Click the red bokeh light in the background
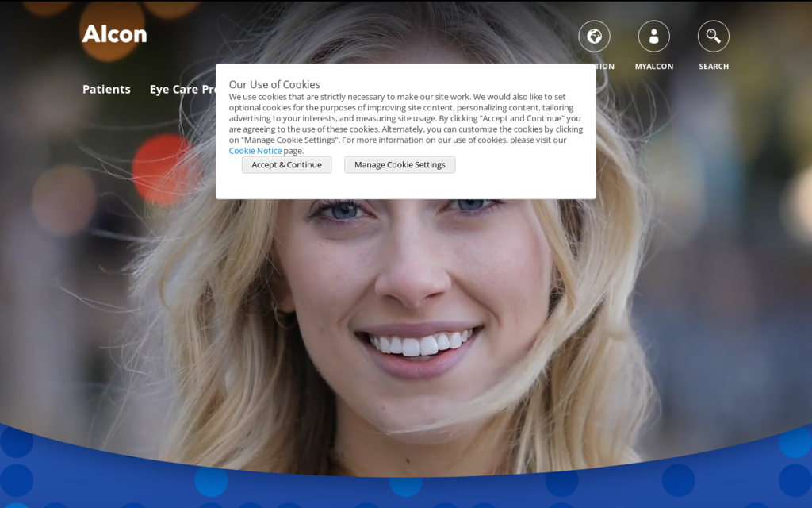The width and height of the screenshot is (812, 508). pos(163,167)
